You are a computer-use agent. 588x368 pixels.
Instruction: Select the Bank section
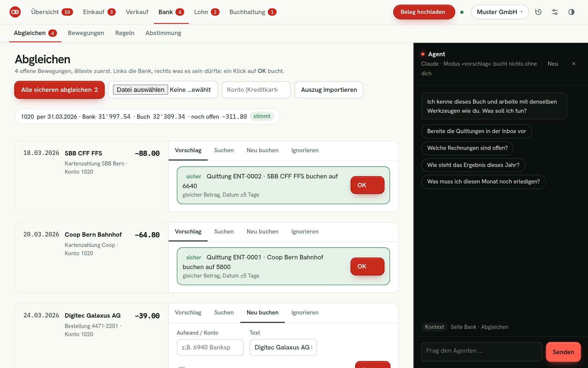171,12
